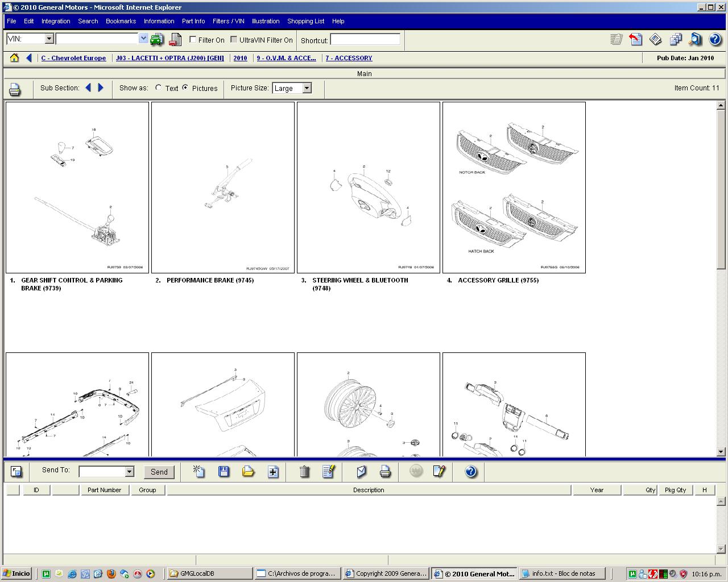Click the 7 - ACCESSORY breadcrumb link
The width and height of the screenshot is (728, 582).
349,58
